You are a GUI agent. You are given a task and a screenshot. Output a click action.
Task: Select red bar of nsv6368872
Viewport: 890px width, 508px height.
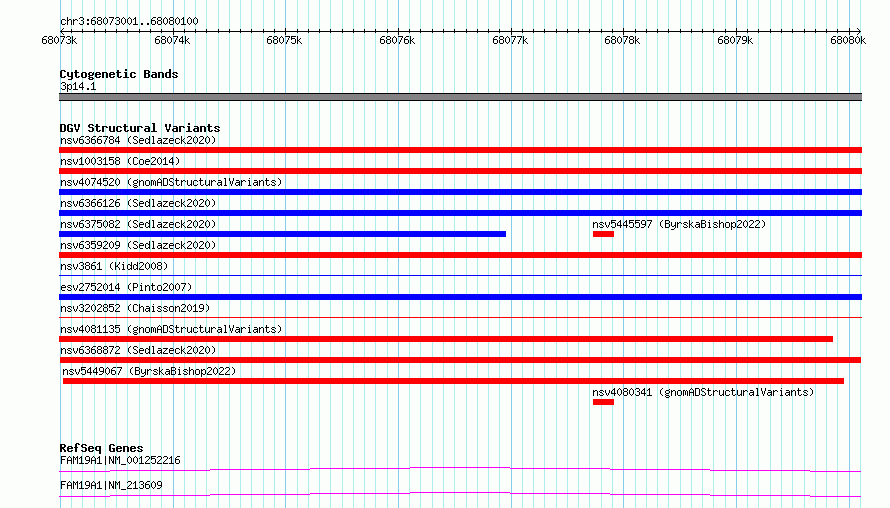pos(460,360)
